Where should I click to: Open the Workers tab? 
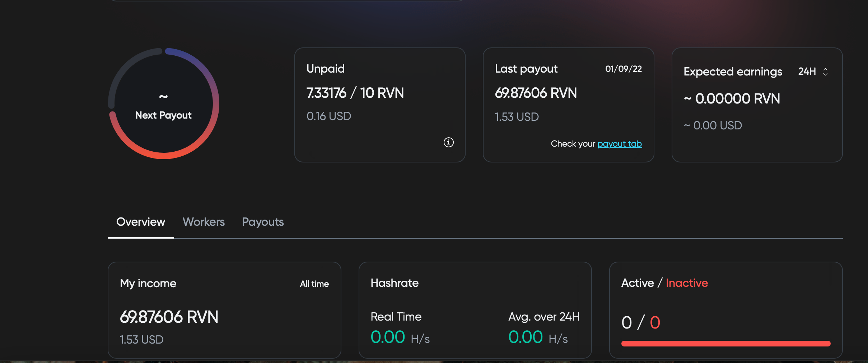pyautogui.click(x=204, y=222)
